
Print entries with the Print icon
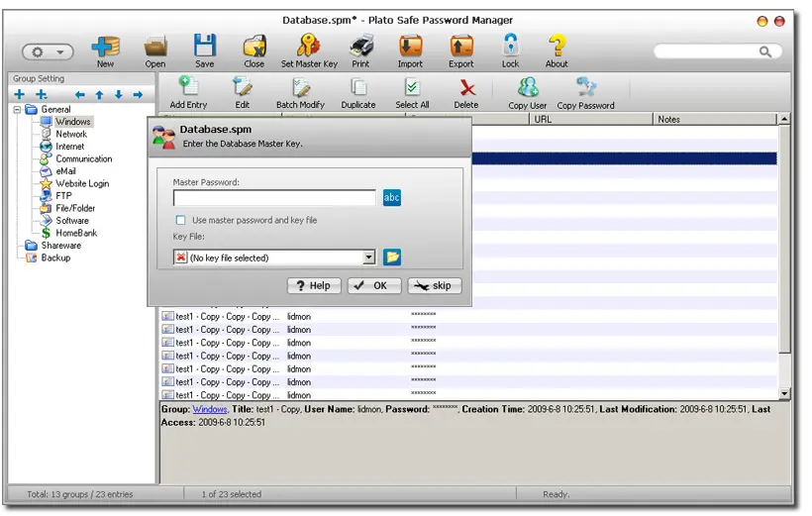tap(361, 51)
